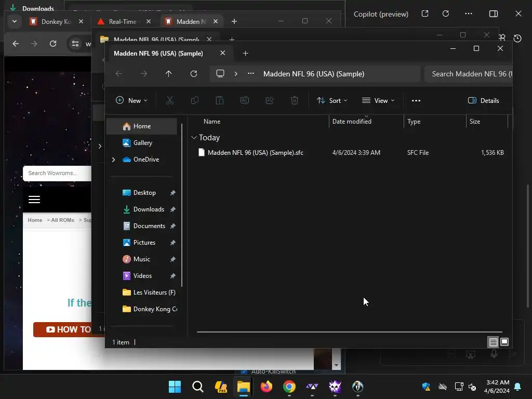Refresh the Explorer folder view

[194, 74]
